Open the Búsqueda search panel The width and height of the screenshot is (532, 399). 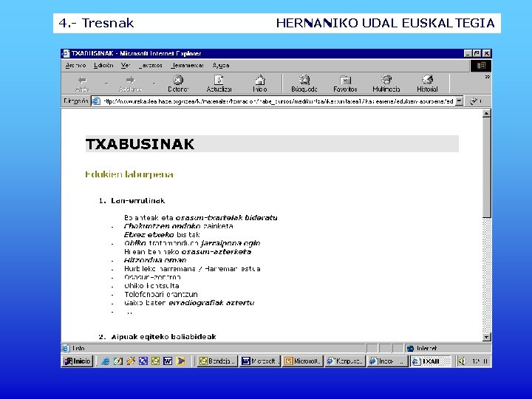tap(304, 83)
